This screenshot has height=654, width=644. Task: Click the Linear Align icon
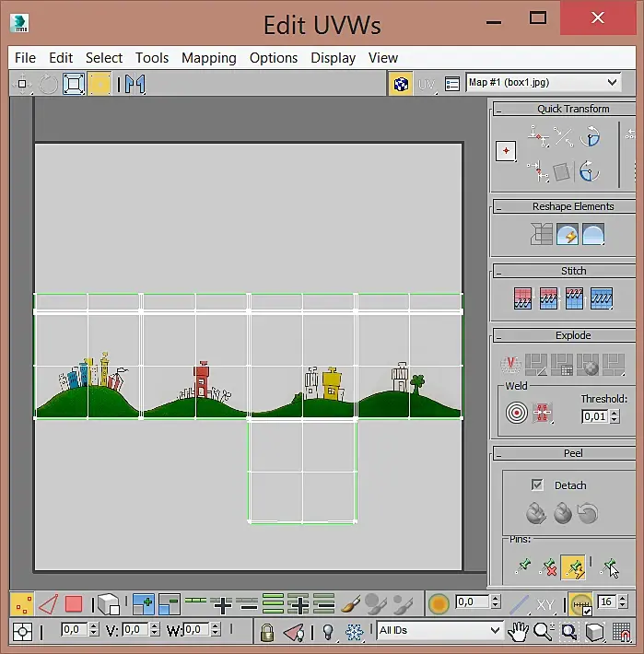point(564,136)
